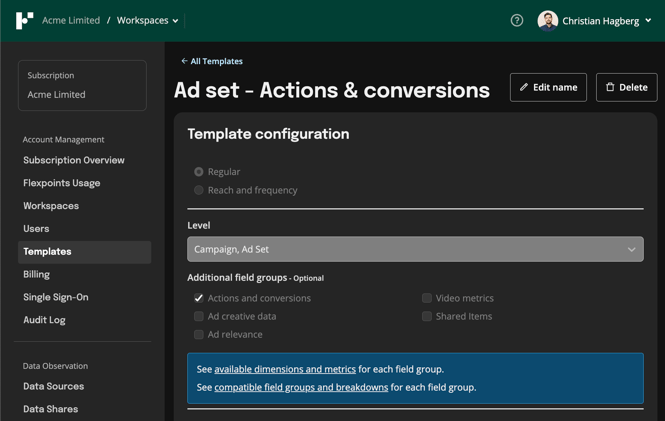Open the help question mark icon
The width and height of the screenshot is (665, 421).
coord(517,20)
